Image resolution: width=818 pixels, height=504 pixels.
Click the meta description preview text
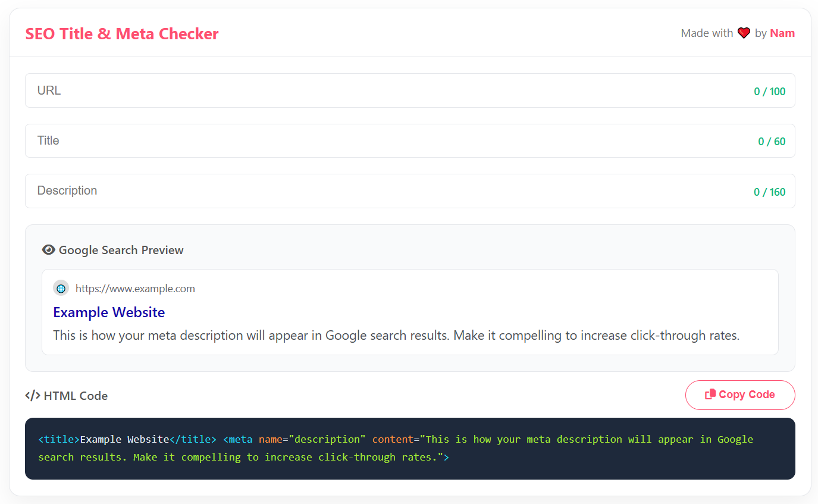396,335
